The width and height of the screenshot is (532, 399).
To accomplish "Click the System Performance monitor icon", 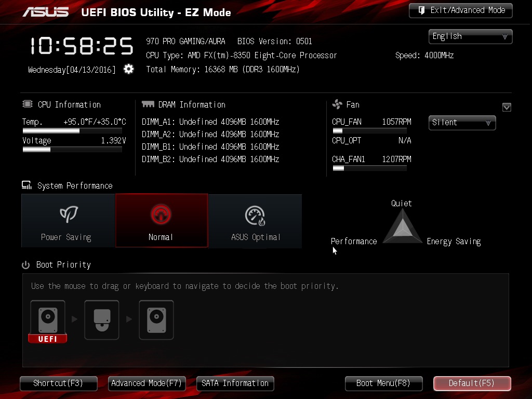I will (27, 185).
